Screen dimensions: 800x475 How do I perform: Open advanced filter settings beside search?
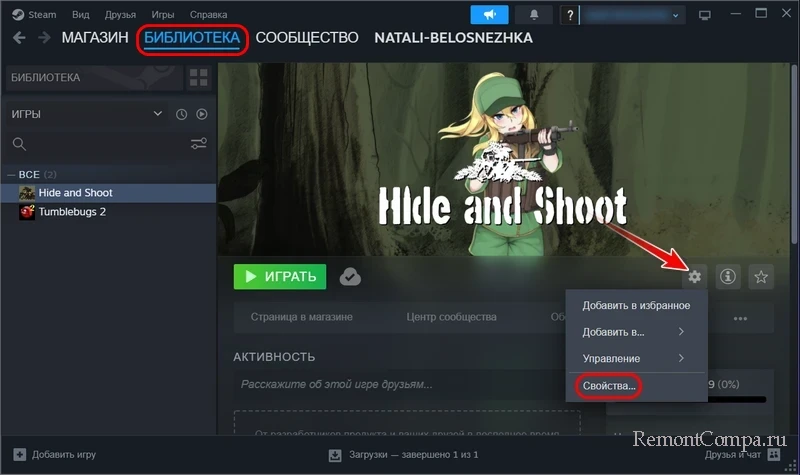[x=199, y=144]
